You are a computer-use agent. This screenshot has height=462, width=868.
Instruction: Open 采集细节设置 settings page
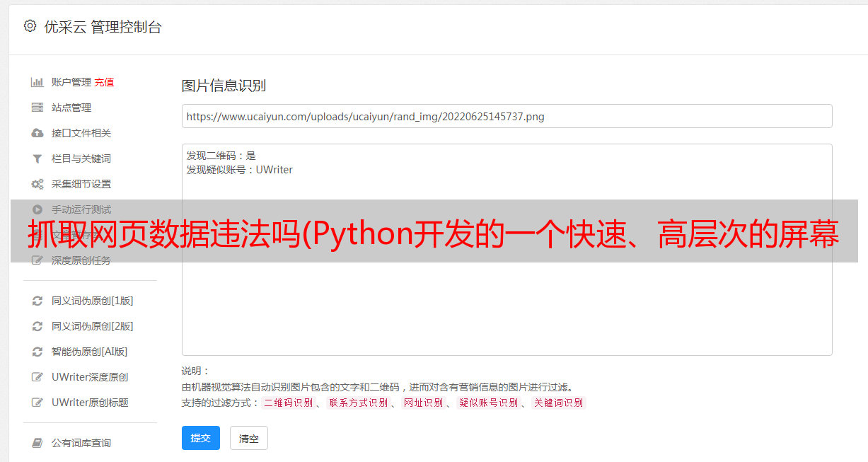81,184
